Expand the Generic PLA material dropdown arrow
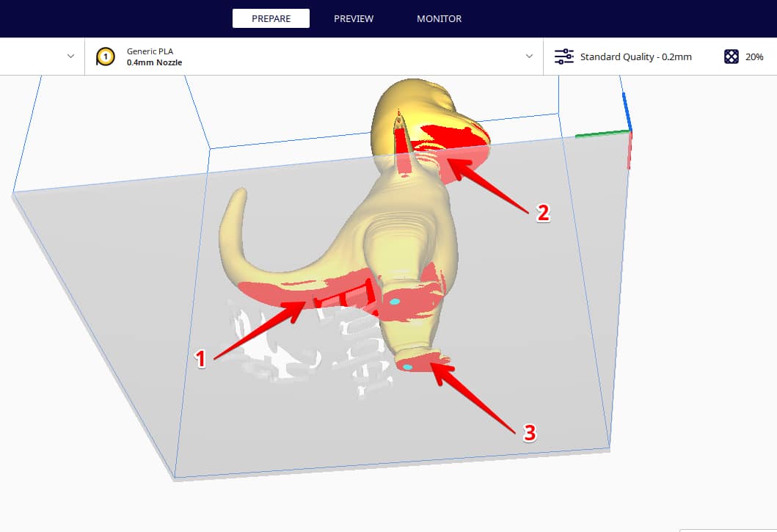 (529, 56)
